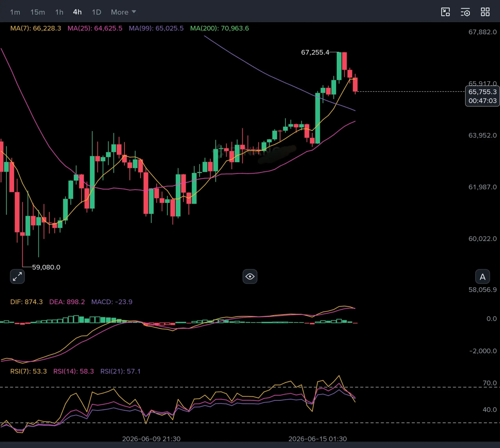Viewport: 500px width, 448px height.
Task: Click the 67,255.4 high price marker
Action: (315, 52)
